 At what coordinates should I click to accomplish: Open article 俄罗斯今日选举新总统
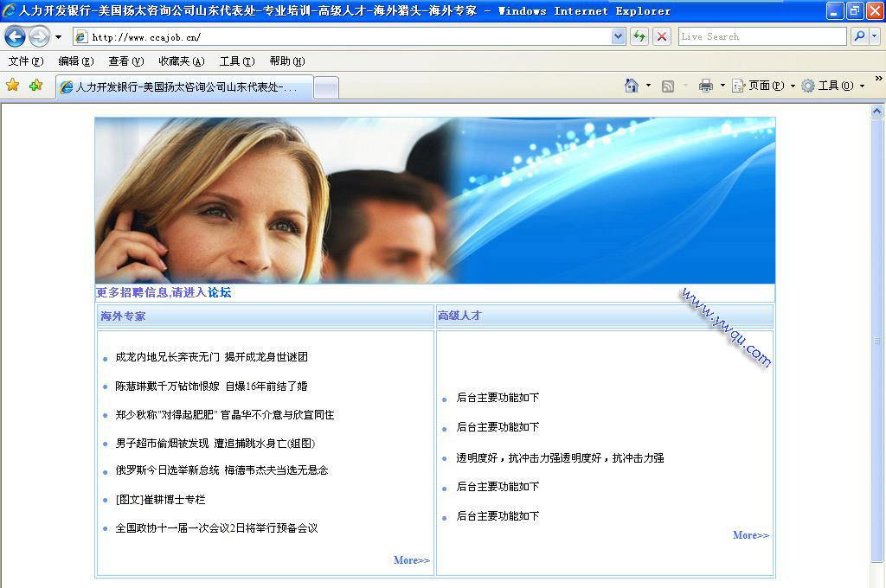221,470
